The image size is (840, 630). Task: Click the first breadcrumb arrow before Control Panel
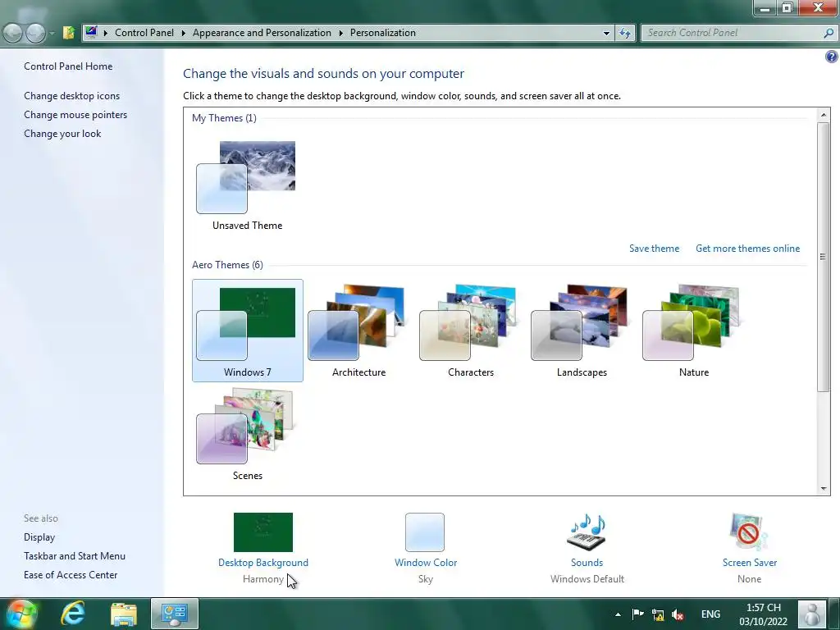tap(106, 33)
